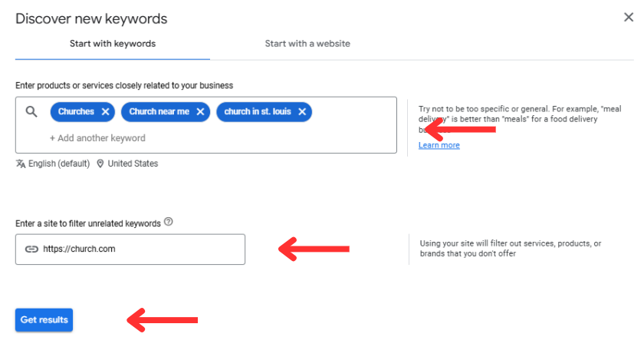Screen dimensions: 644x337
Task: Close the Discover new keywords dialog
Action: (x=629, y=18)
